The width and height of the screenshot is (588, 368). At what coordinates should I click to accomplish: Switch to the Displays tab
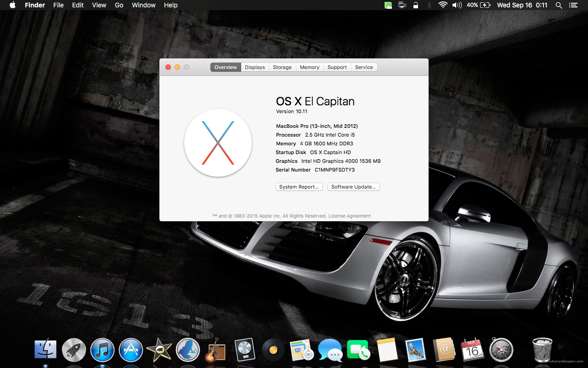(255, 67)
